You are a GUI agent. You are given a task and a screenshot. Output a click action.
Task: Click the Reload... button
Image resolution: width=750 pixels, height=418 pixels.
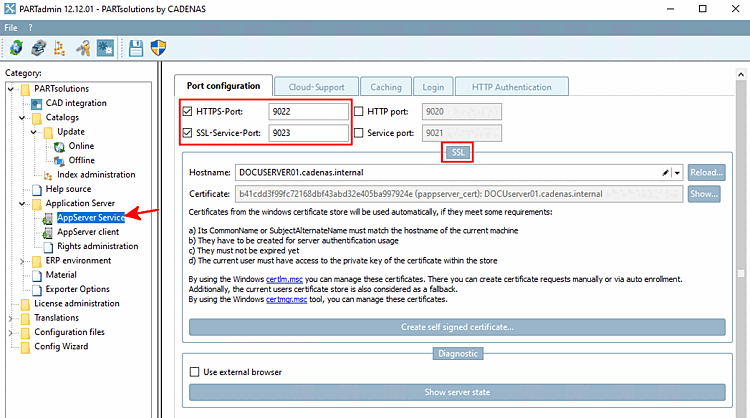[706, 172]
